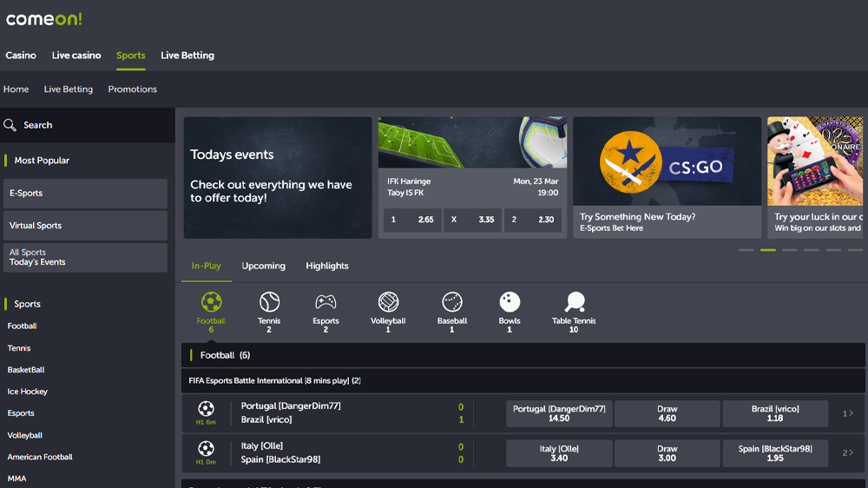Open American Football in Sports list
This screenshot has width=868, height=488.
tap(40, 457)
